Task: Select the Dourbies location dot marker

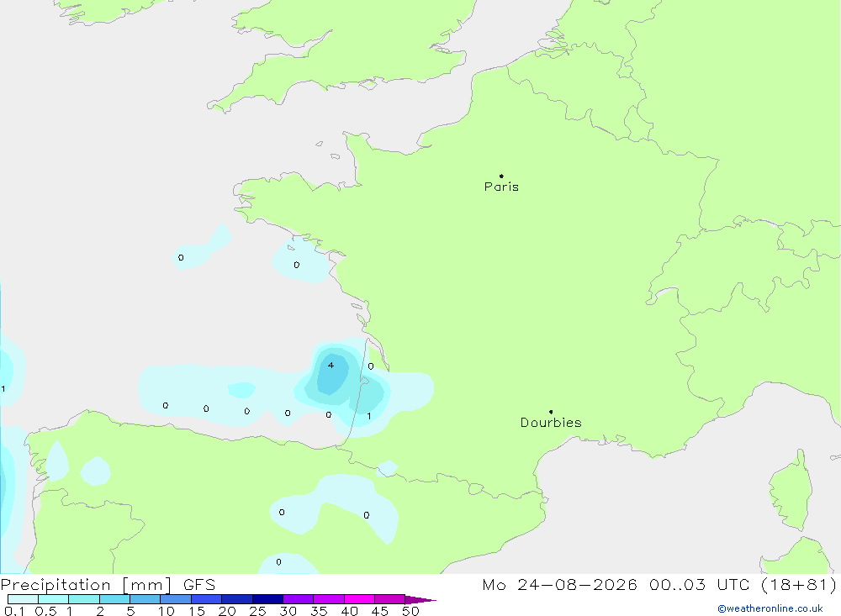Action: (551, 412)
